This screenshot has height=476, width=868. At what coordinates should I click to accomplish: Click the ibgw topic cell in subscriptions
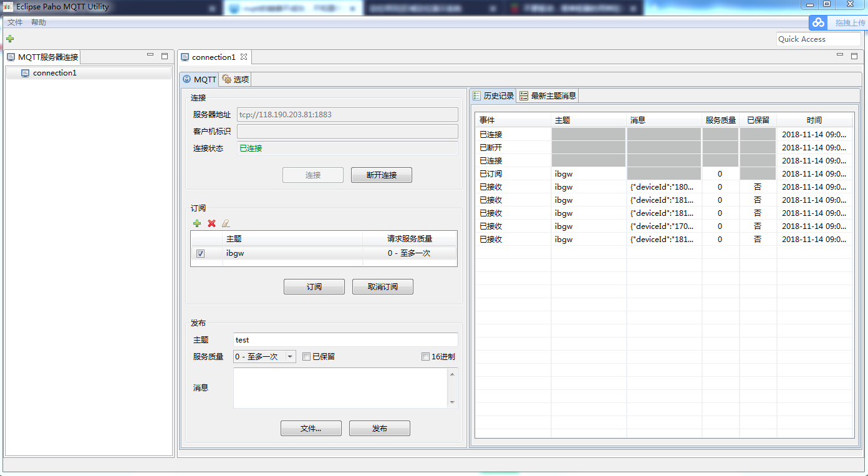(x=292, y=253)
